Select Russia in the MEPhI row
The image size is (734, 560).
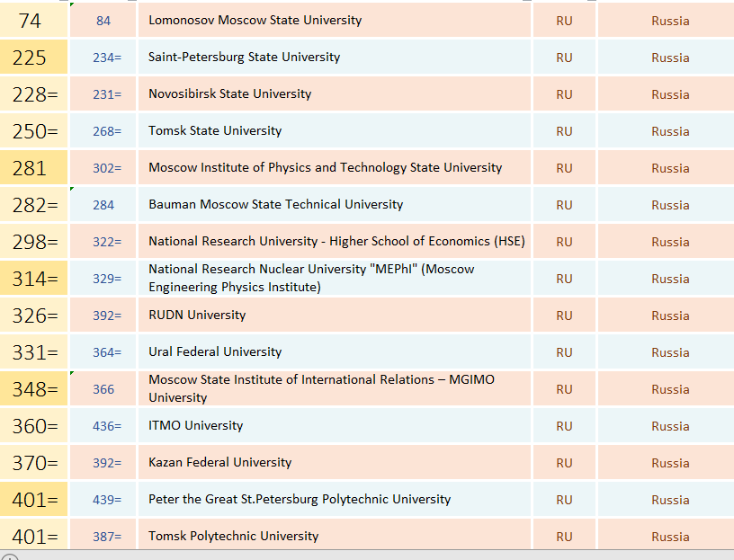pos(666,279)
